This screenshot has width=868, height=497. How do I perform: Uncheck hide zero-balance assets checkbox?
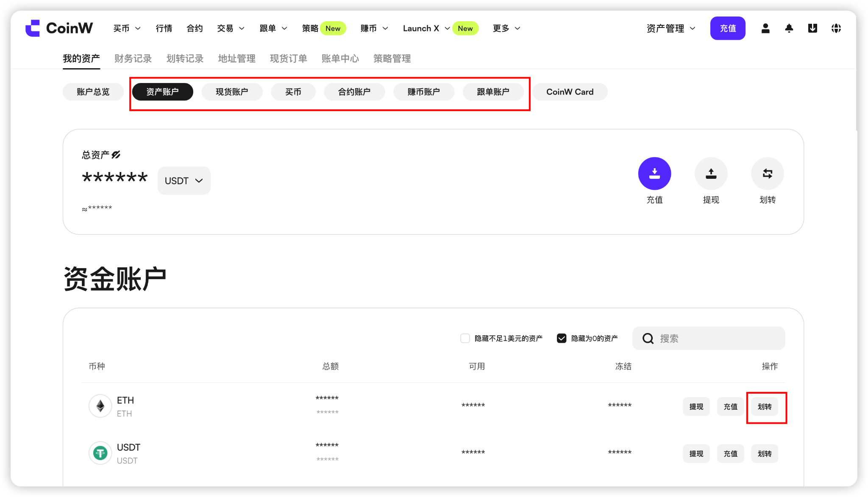click(562, 339)
